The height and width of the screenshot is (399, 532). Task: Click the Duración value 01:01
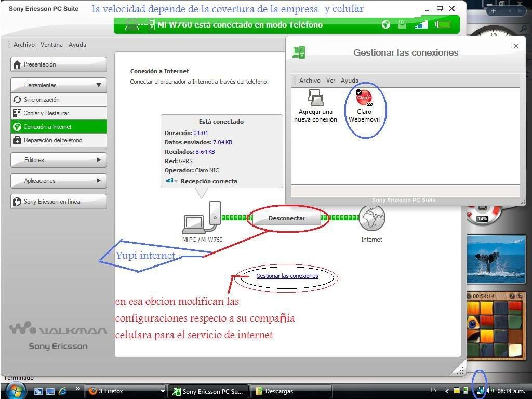201,133
